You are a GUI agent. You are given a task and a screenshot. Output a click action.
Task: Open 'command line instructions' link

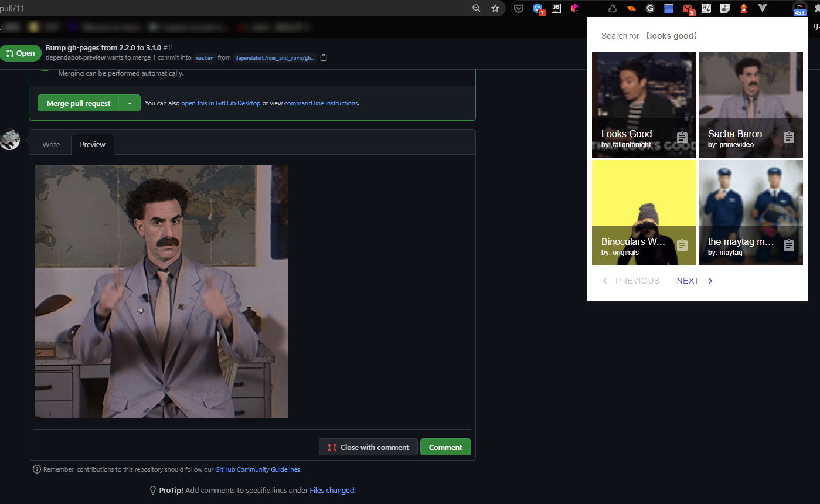321,103
